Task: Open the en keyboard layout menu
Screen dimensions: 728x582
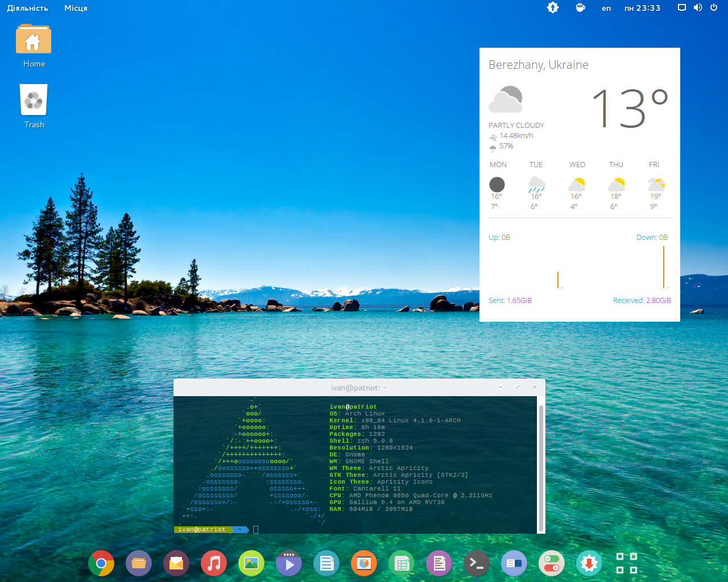Action: [x=606, y=8]
